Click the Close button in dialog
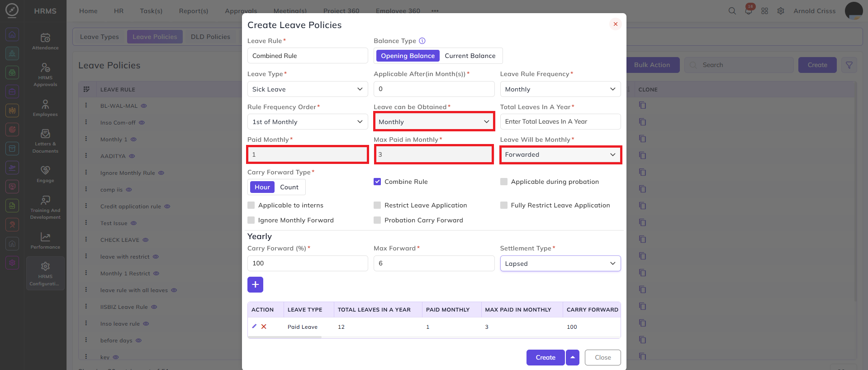 [602, 357]
